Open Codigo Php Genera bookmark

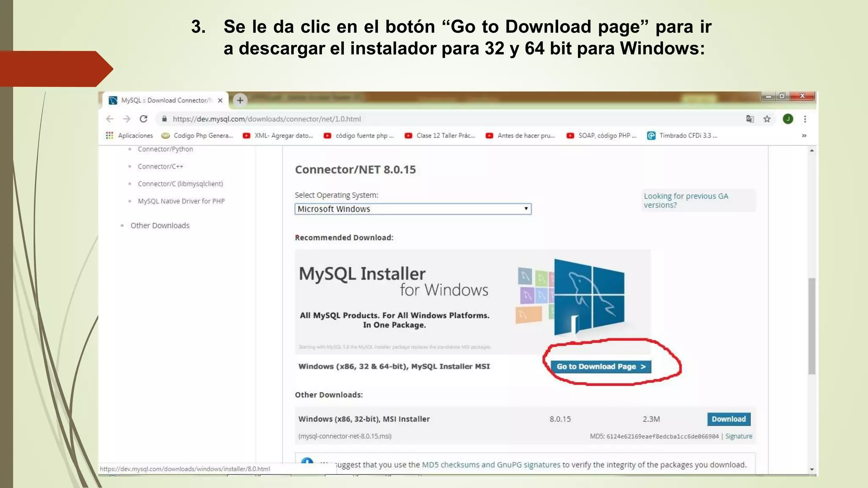[x=198, y=136]
